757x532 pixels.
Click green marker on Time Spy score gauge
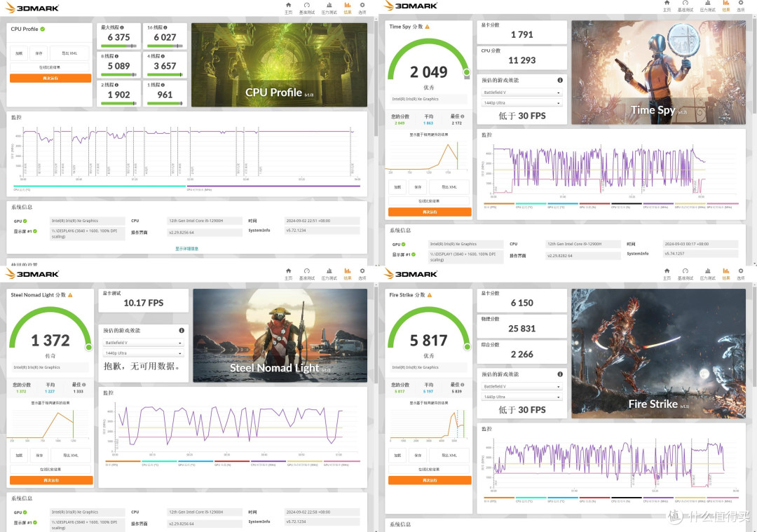tap(466, 72)
